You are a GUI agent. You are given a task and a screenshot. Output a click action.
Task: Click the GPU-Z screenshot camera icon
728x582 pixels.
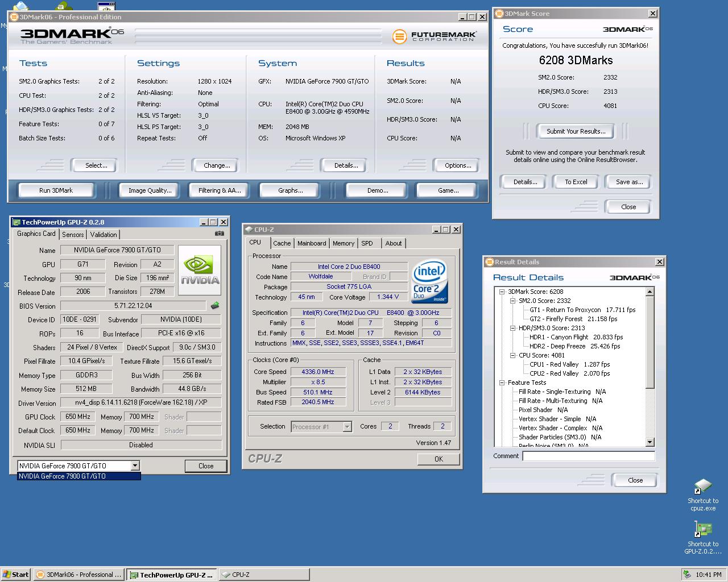coord(220,234)
